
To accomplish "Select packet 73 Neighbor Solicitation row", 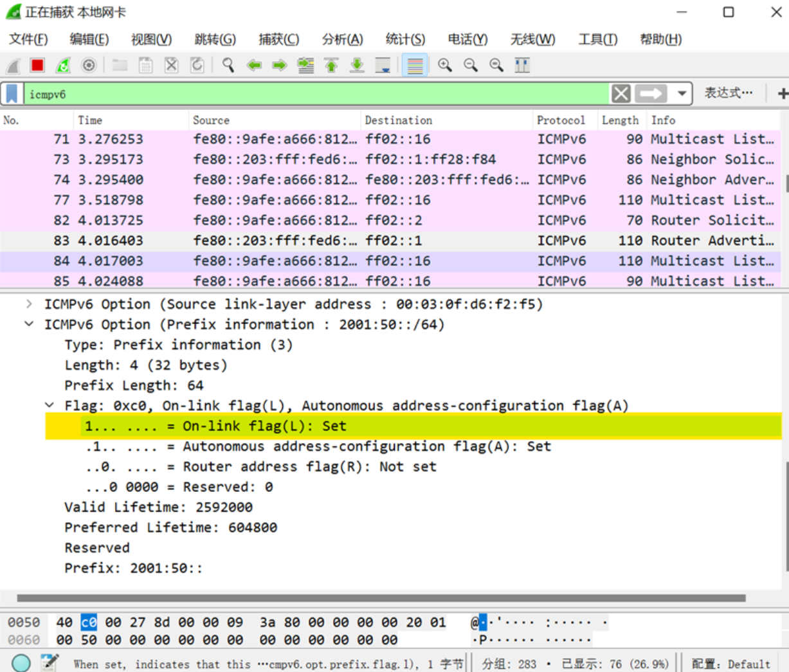I will 390,159.
